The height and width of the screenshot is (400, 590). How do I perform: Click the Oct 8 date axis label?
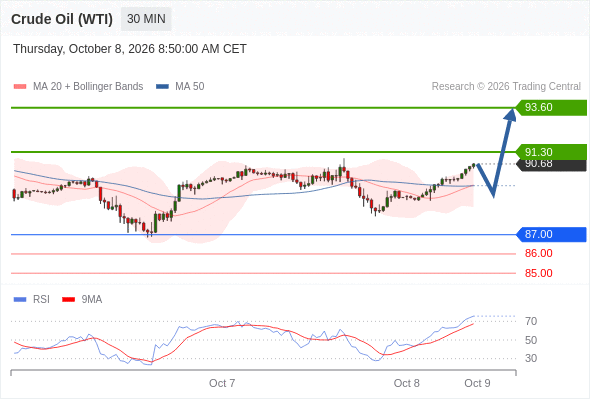pos(406,383)
